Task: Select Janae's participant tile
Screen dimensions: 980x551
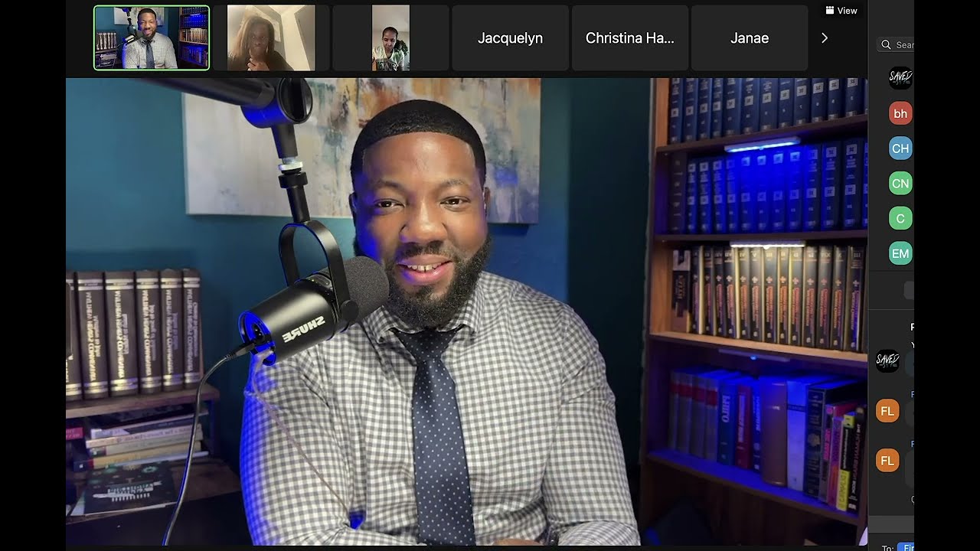Action: pos(750,38)
